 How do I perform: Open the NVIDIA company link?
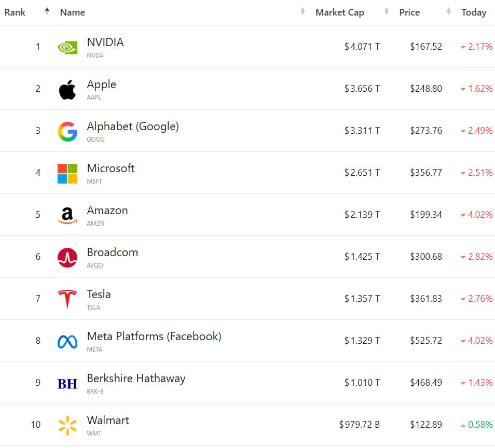point(105,43)
